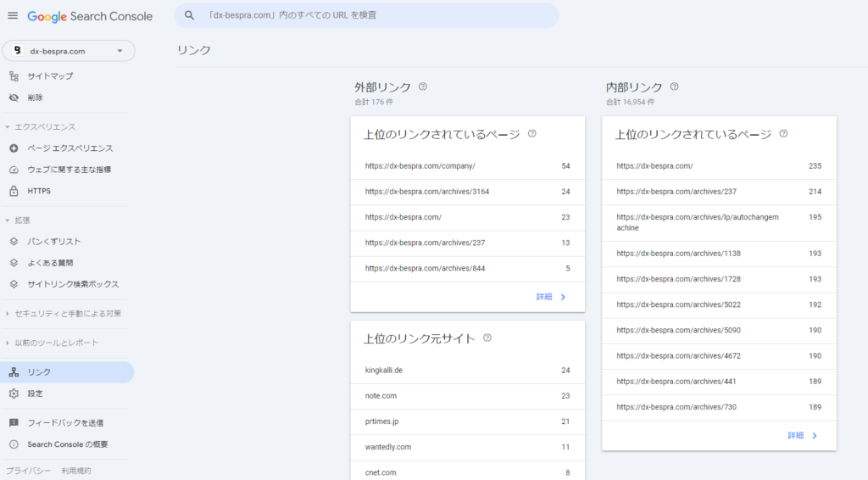Click the HTTPS lock icon
868x480 pixels.
[14, 191]
